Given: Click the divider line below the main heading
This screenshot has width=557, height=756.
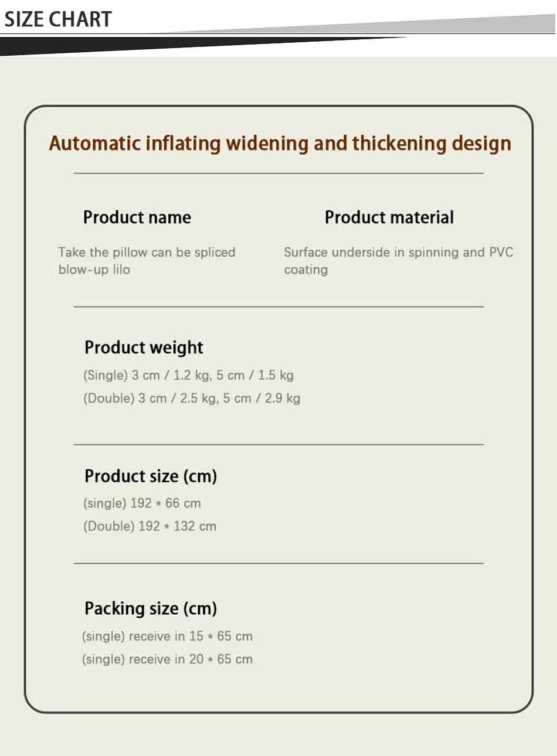Looking at the screenshot, I should (x=278, y=173).
